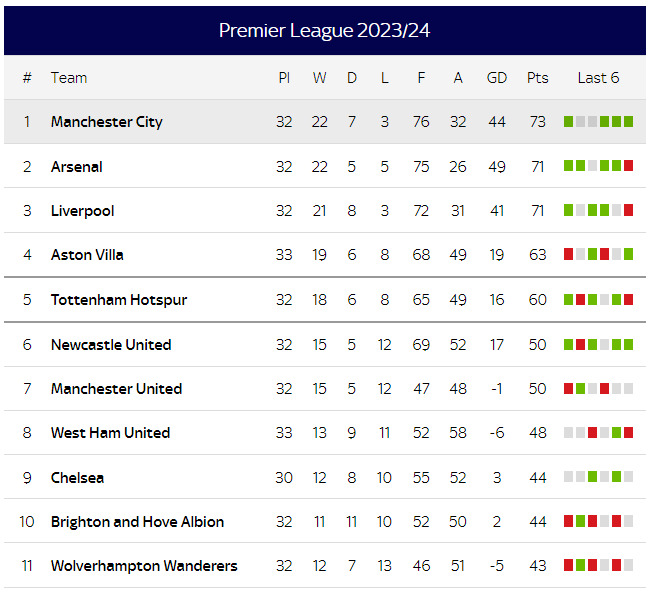
Task: Click Manchester United's points value
Action: pyautogui.click(x=537, y=389)
